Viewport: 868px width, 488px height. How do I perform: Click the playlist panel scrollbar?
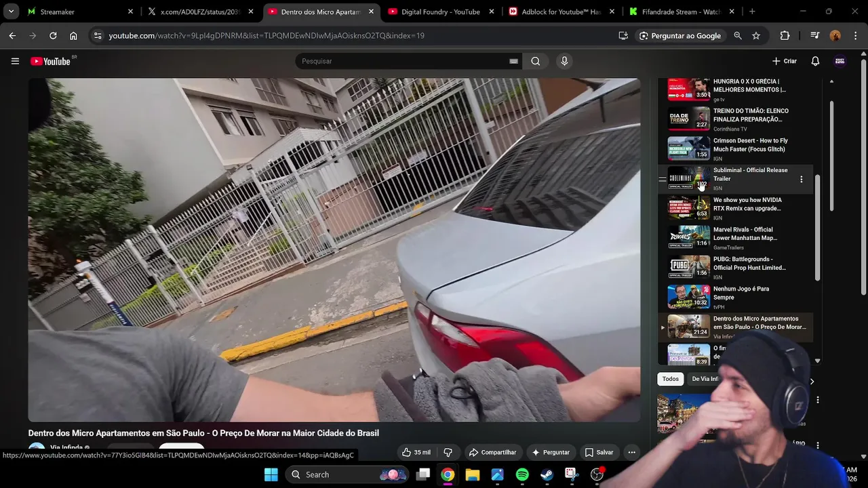tap(817, 227)
